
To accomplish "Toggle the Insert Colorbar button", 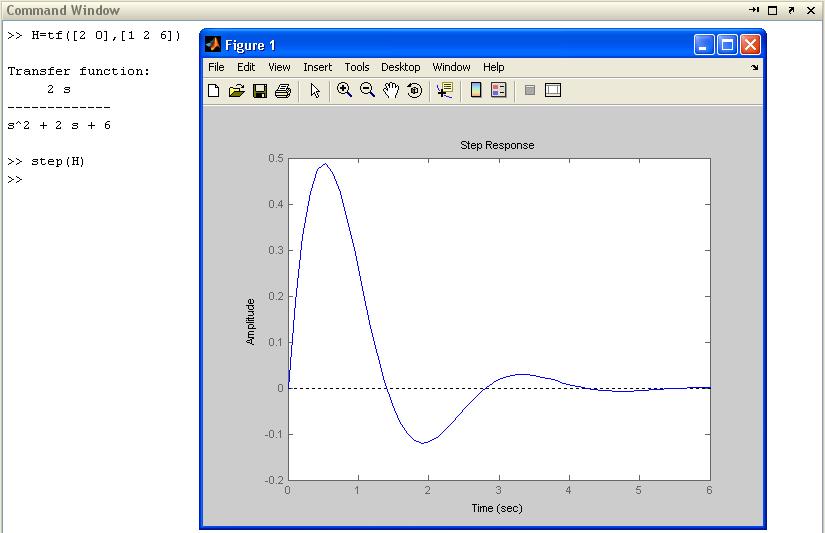I will pos(476,91).
